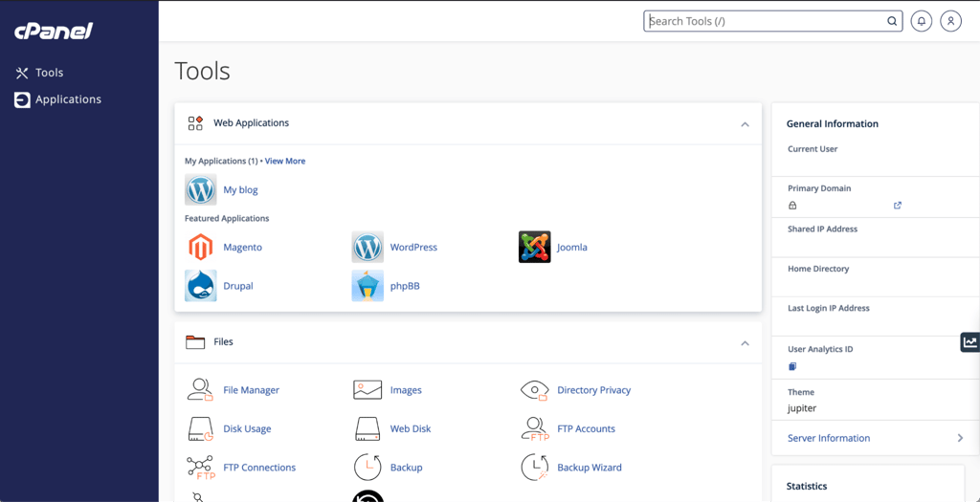Screen dimensions: 980x502
Task: Open primary domain external link icon
Action: pyautogui.click(x=898, y=206)
